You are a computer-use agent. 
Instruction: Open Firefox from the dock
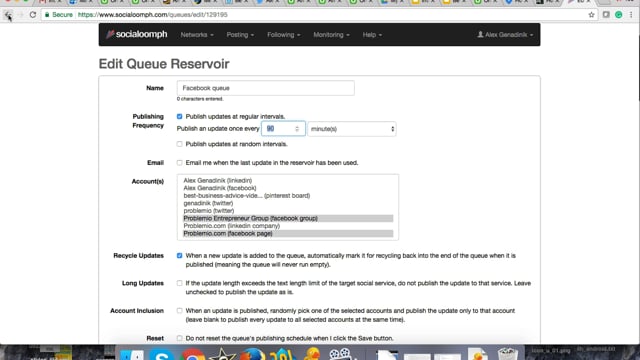click(252, 353)
